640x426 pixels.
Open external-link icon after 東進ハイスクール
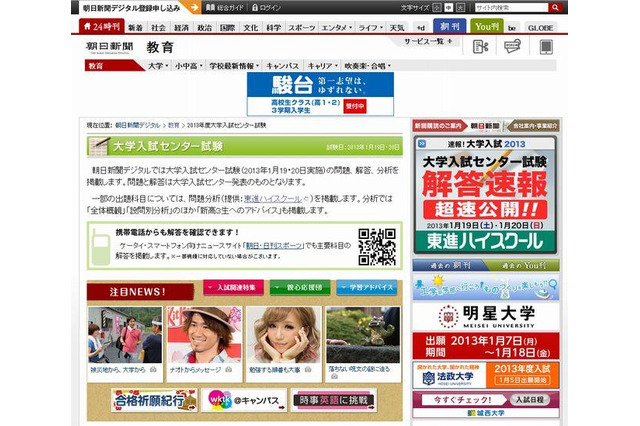(306, 199)
